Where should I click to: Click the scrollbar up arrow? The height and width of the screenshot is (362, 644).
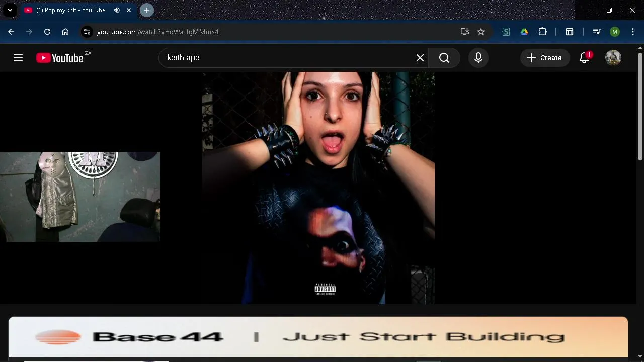point(640,48)
